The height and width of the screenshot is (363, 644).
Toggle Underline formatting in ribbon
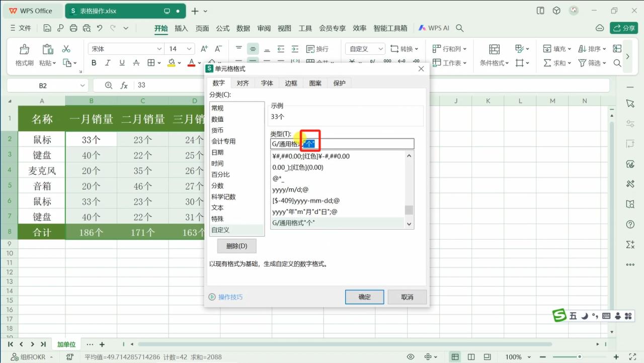click(122, 63)
